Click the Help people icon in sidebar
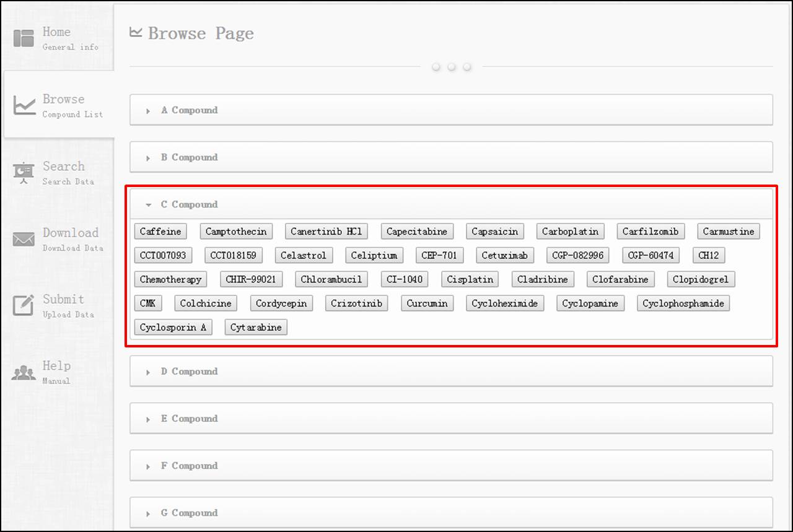Viewport: 793px width, 532px height. coord(24,372)
